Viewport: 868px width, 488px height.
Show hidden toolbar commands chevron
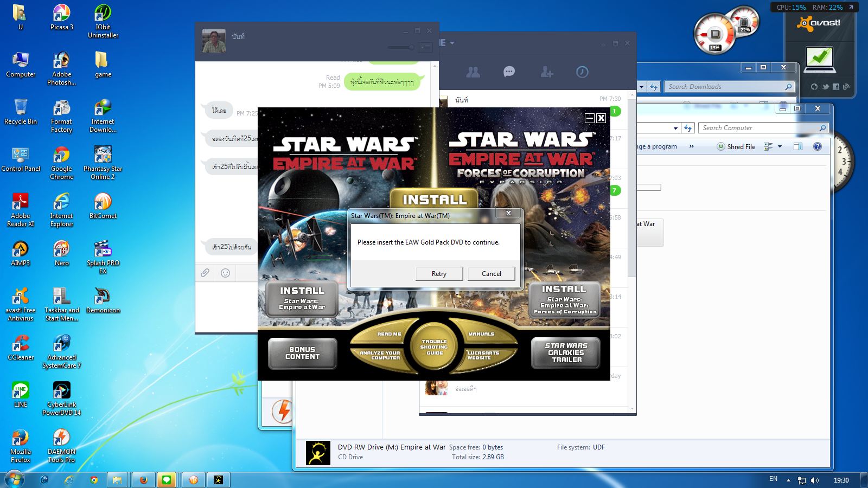691,146
